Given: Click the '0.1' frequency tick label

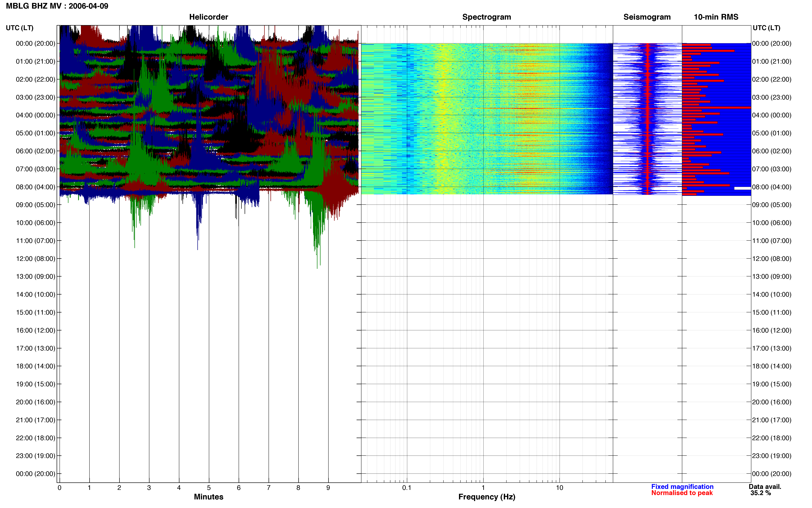Looking at the screenshot, I should pyautogui.click(x=407, y=488).
